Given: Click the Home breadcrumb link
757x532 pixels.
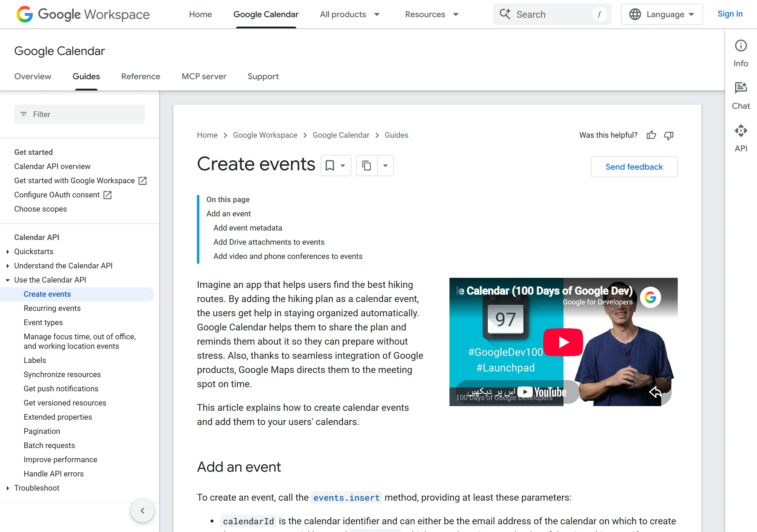Looking at the screenshot, I should 207,135.
